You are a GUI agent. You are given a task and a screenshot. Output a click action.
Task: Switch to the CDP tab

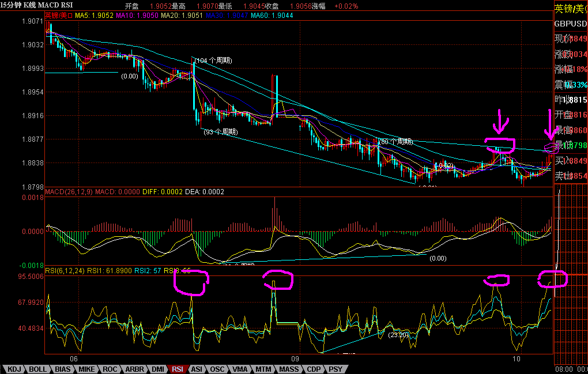(x=314, y=369)
